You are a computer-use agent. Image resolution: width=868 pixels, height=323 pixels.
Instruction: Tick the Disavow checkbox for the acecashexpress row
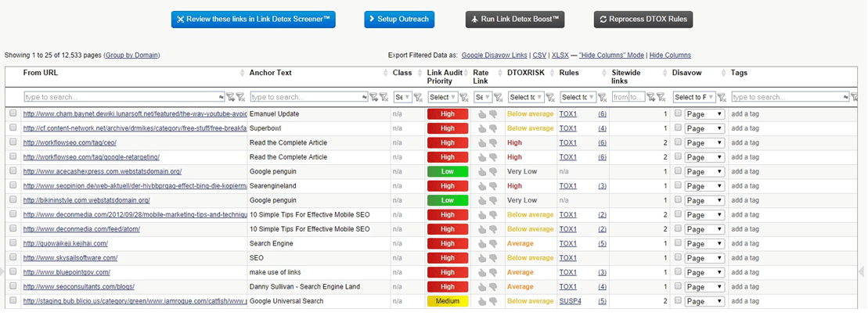click(x=678, y=171)
